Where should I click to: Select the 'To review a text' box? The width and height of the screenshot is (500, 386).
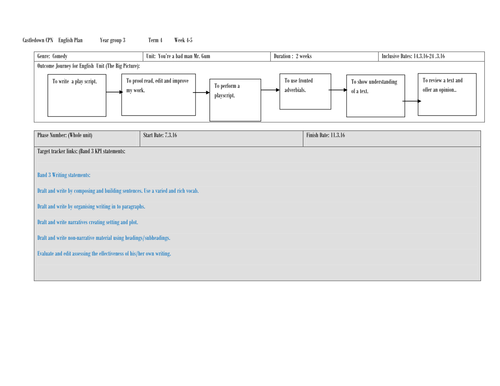(x=447, y=95)
